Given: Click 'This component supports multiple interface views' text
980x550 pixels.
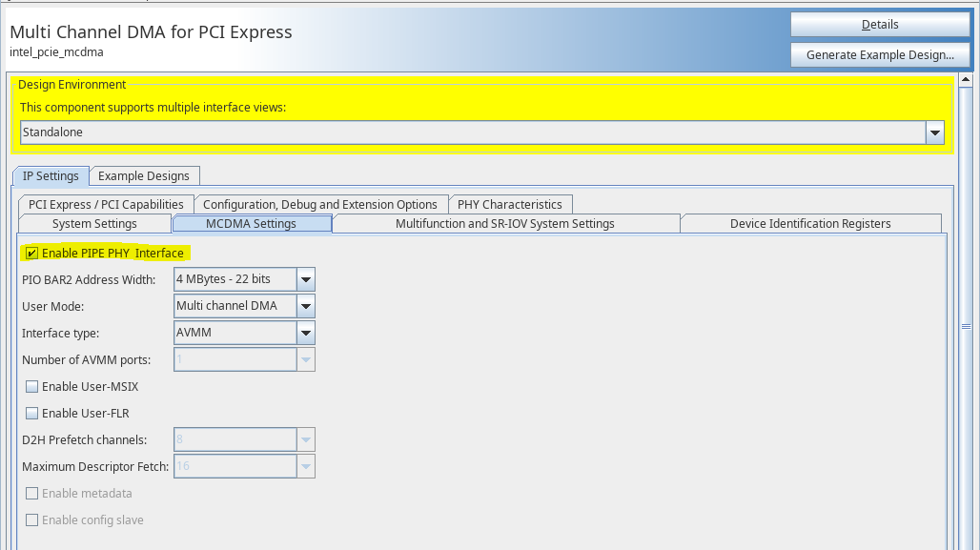Looking at the screenshot, I should (153, 108).
